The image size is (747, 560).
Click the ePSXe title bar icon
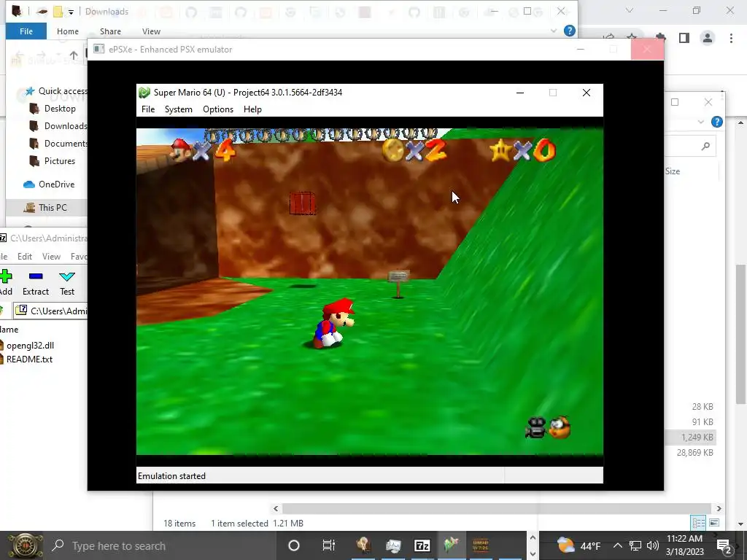click(98, 49)
